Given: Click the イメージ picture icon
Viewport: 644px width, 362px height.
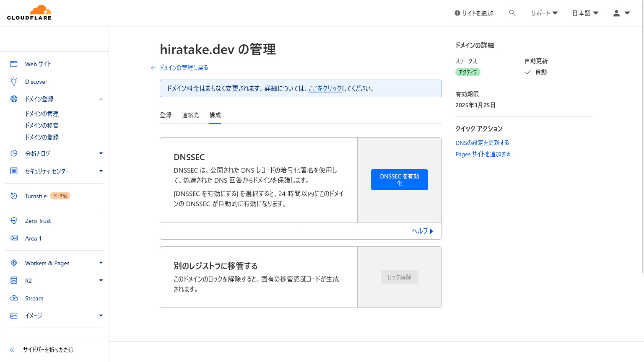Looking at the screenshot, I should click(14, 315).
